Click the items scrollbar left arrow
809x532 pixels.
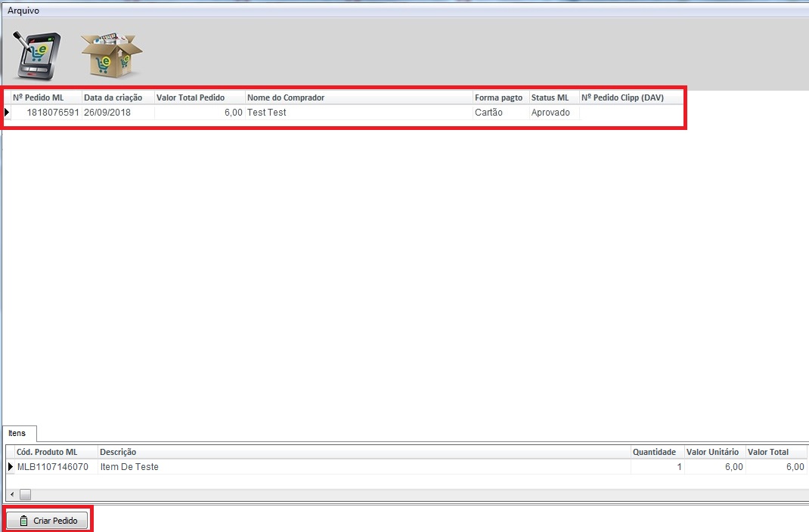click(11, 495)
